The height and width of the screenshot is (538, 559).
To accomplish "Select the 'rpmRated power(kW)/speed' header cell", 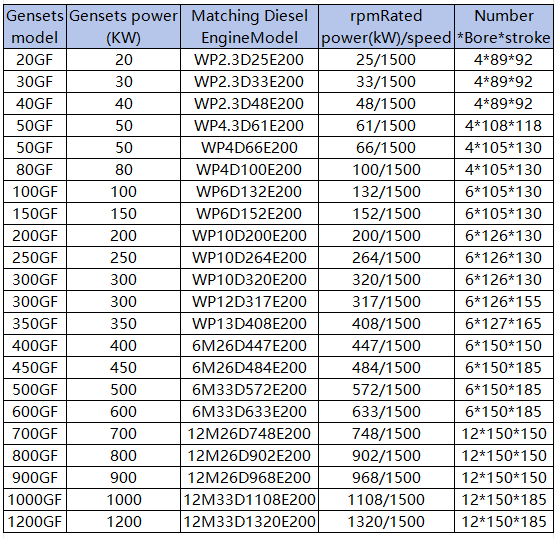I will click(386, 27).
